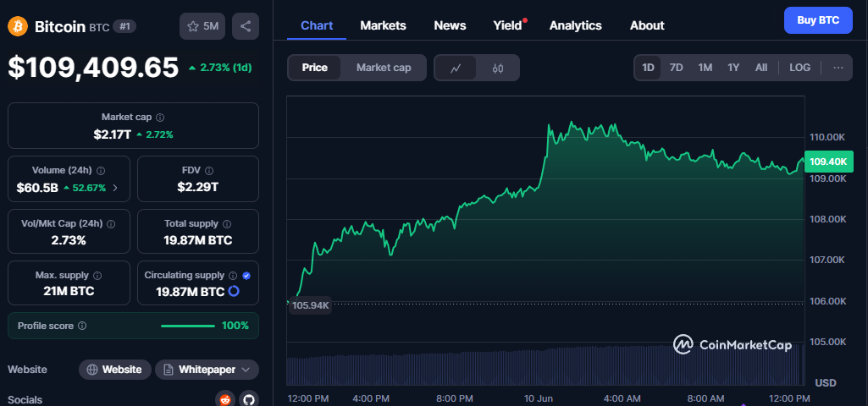
Task: Switch to candlestick chart icon
Action: [x=498, y=68]
